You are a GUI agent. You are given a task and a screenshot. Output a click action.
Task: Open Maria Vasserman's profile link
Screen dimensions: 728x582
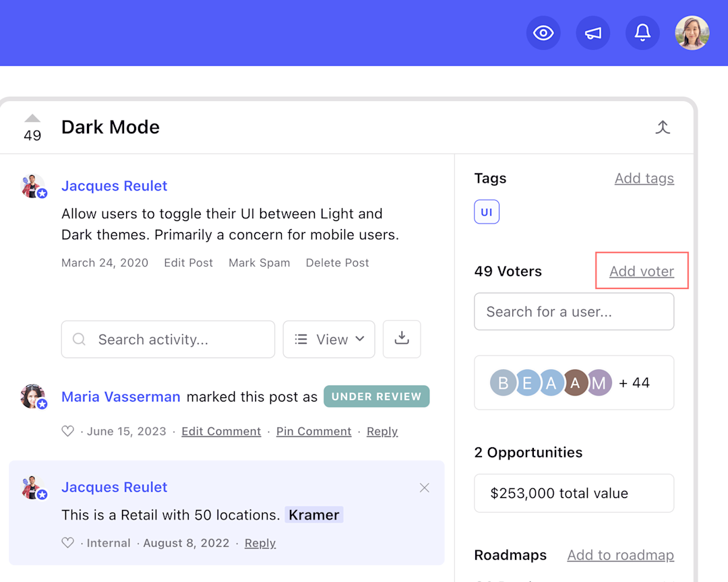[x=121, y=397]
